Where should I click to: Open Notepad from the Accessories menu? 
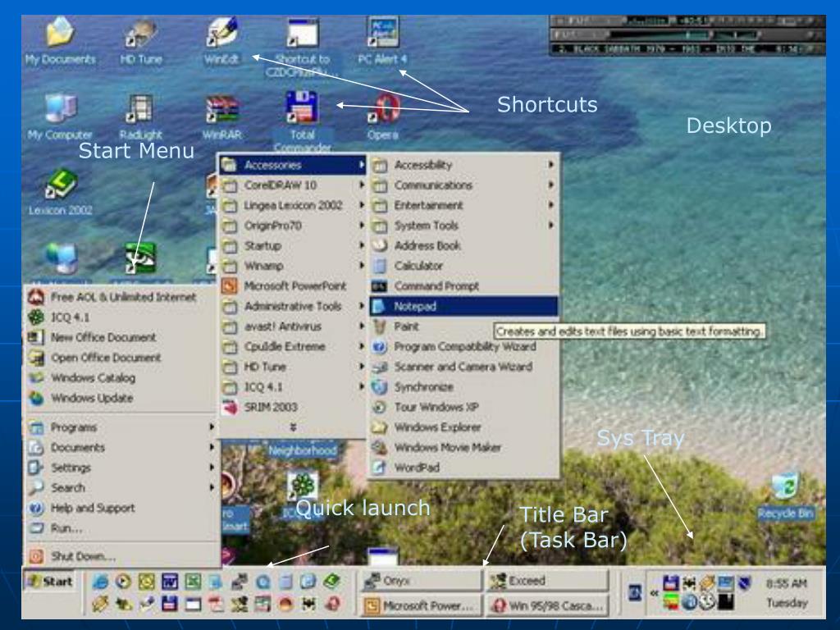463,307
